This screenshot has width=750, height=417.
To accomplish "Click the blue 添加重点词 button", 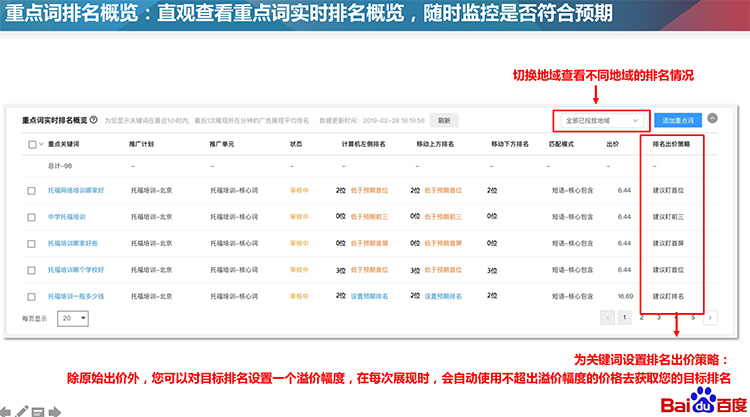I will [x=679, y=120].
